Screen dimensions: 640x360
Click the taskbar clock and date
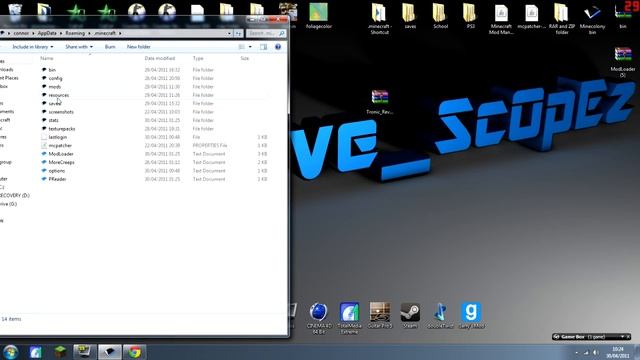click(618, 352)
